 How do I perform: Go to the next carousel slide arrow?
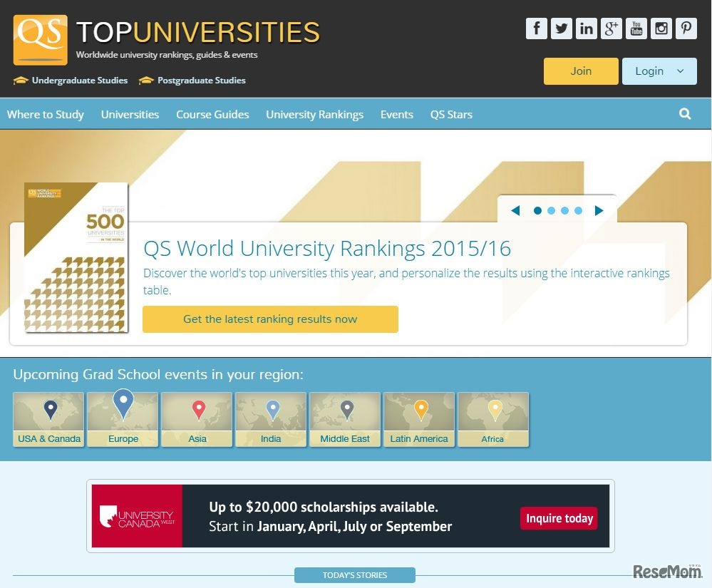599,211
